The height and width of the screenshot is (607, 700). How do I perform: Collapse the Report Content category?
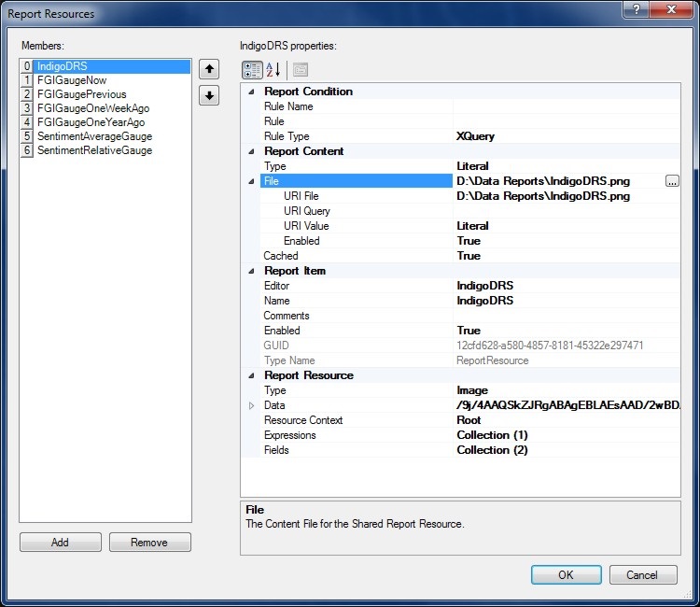click(251, 151)
